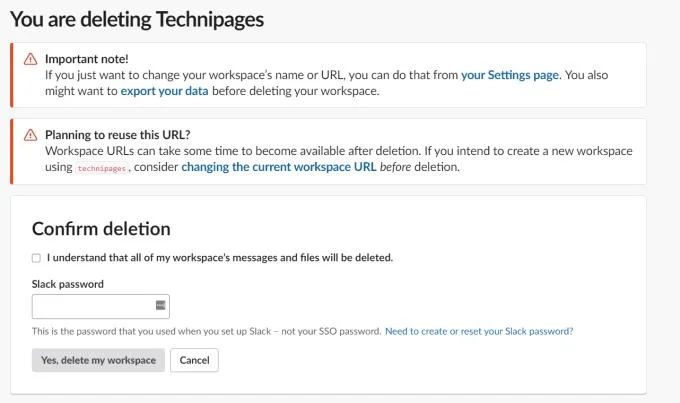Click the warning icon beside 'Important note!'
The height and width of the screenshot is (403, 680).
pos(30,59)
